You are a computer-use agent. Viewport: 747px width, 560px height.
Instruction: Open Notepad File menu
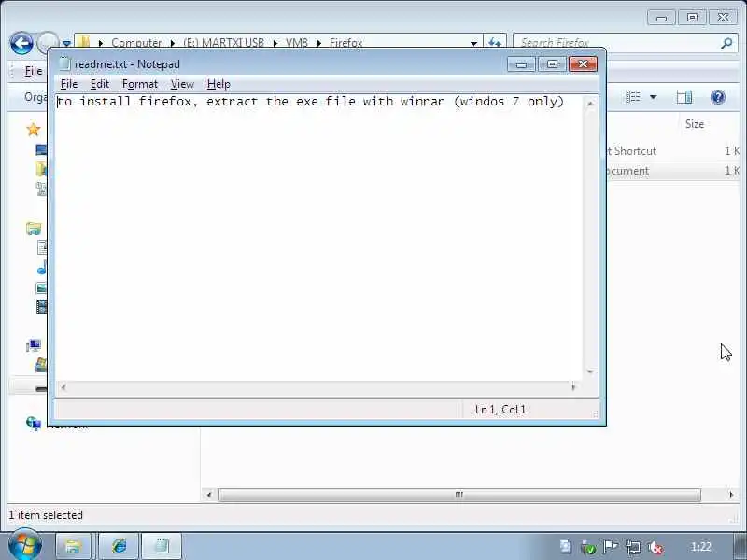(69, 84)
